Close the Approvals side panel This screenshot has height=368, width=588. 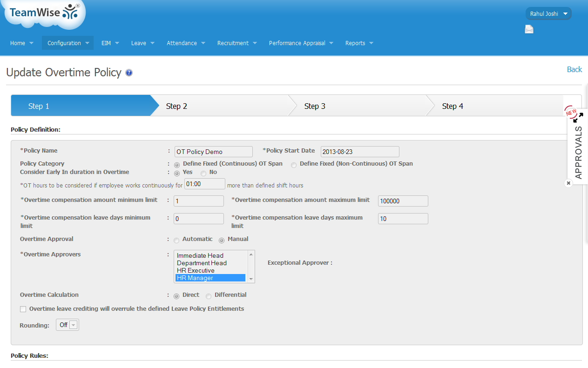[568, 183]
